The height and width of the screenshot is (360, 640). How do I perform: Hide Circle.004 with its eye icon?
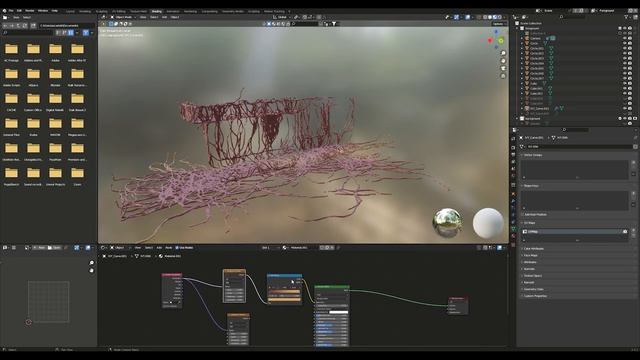click(624, 63)
